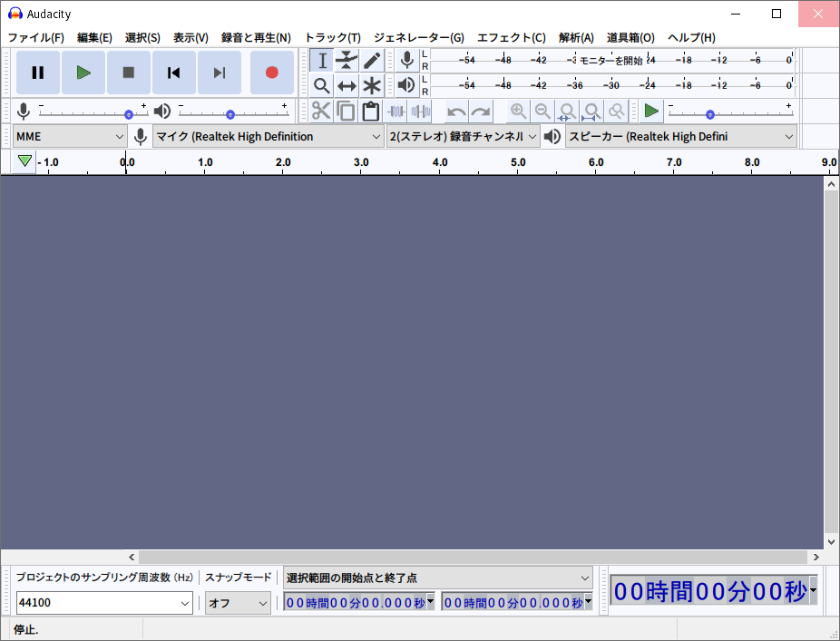This screenshot has height=641, width=840.
Task: Select the Zoom (magnifier) tool
Action: tap(322, 86)
